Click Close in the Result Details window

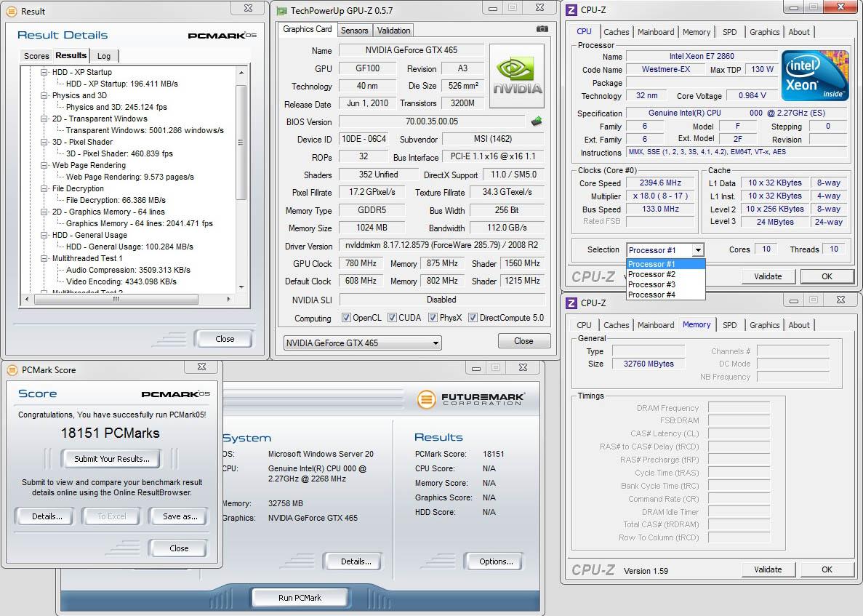[x=225, y=339]
